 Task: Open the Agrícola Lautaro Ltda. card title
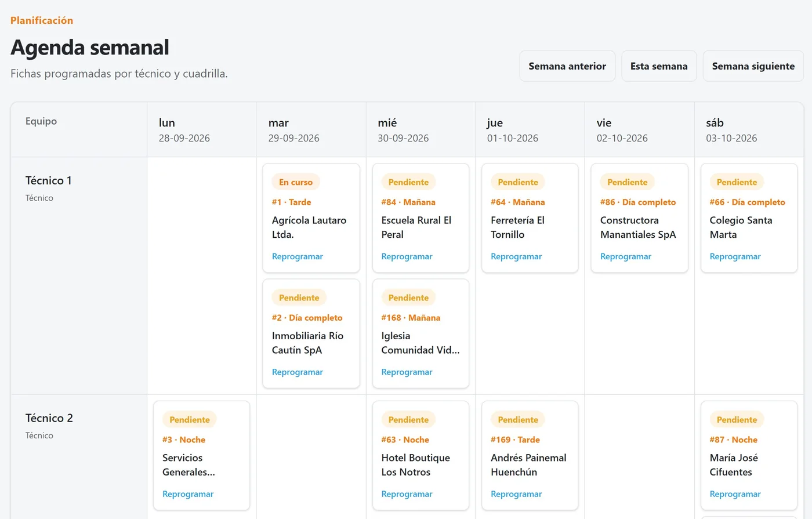click(309, 227)
